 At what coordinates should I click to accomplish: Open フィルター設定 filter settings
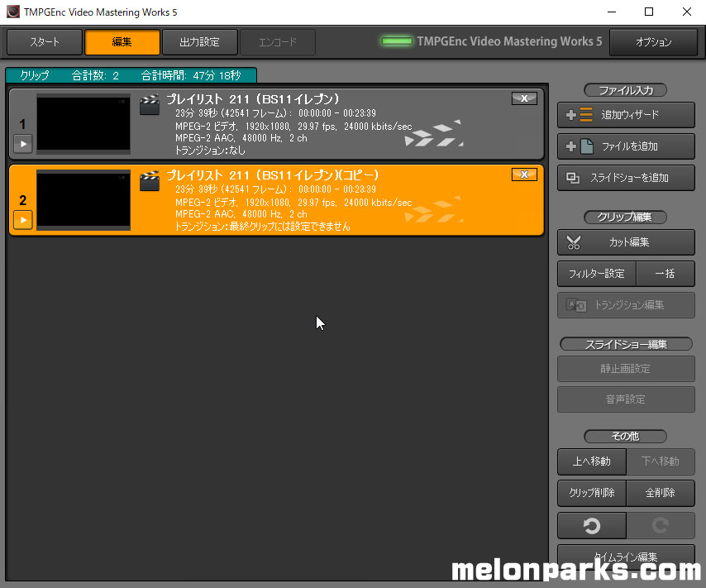click(x=597, y=274)
